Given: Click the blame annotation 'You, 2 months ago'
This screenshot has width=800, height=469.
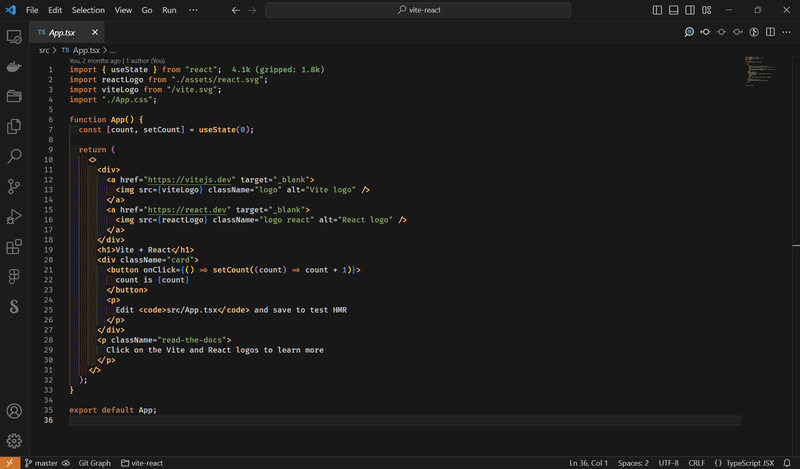Looking at the screenshot, I should (x=94, y=60).
